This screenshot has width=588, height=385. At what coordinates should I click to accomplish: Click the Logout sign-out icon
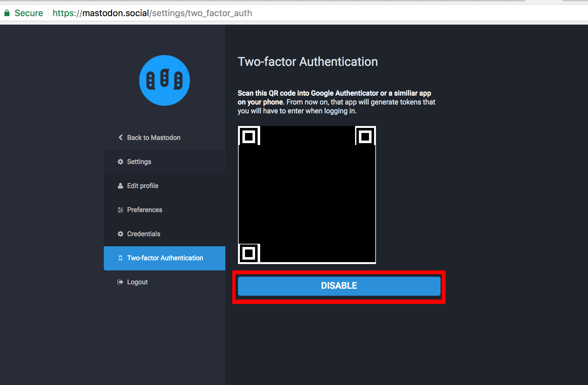tap(120, 282)
